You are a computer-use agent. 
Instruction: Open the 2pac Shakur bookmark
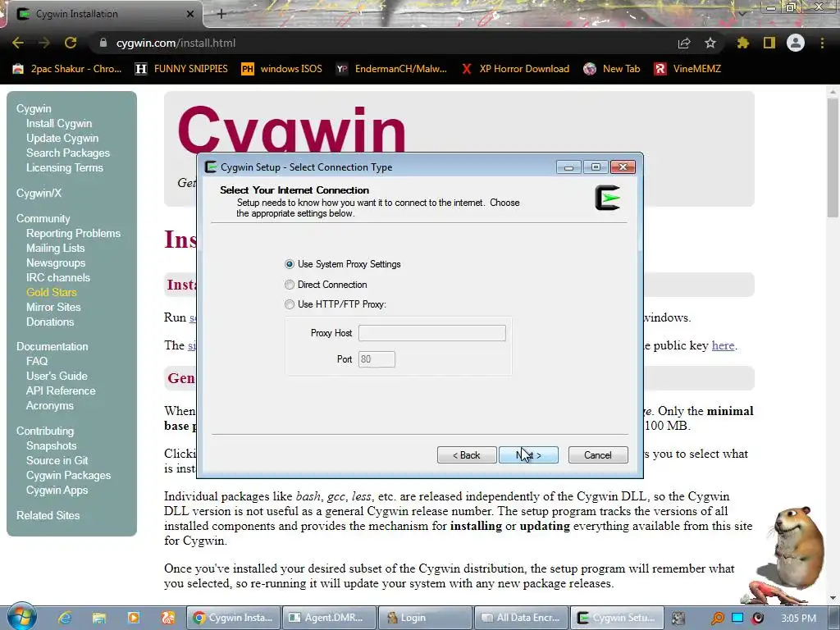tap(67, 69)
